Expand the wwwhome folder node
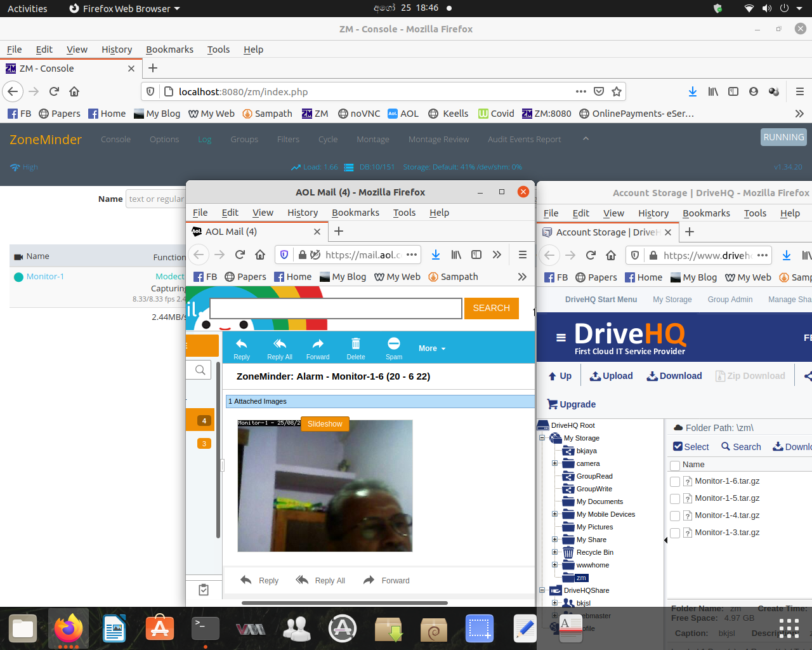The height and width of the screenshot is (650, 812). [555, 565]
